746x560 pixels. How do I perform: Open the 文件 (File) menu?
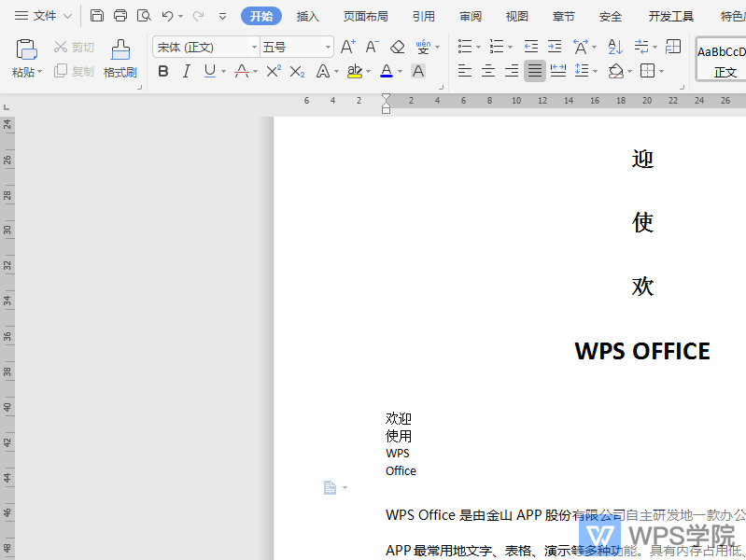click(x=44, y=16)
